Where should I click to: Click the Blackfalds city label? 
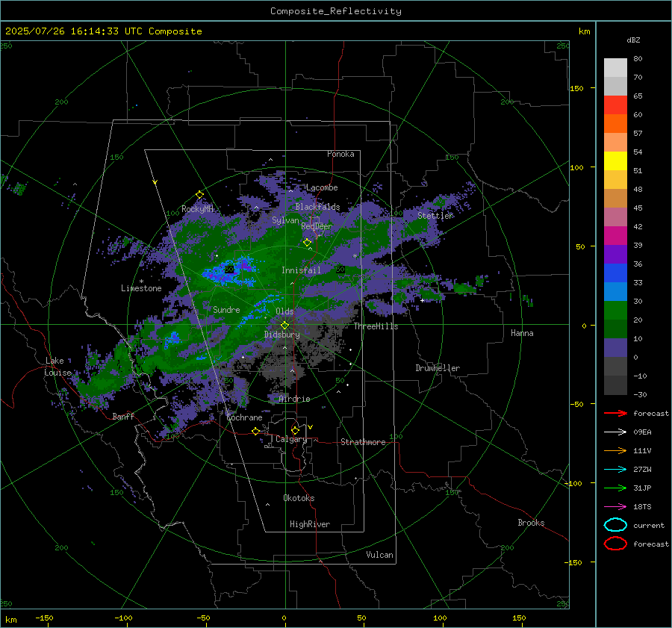coord(317,207)
